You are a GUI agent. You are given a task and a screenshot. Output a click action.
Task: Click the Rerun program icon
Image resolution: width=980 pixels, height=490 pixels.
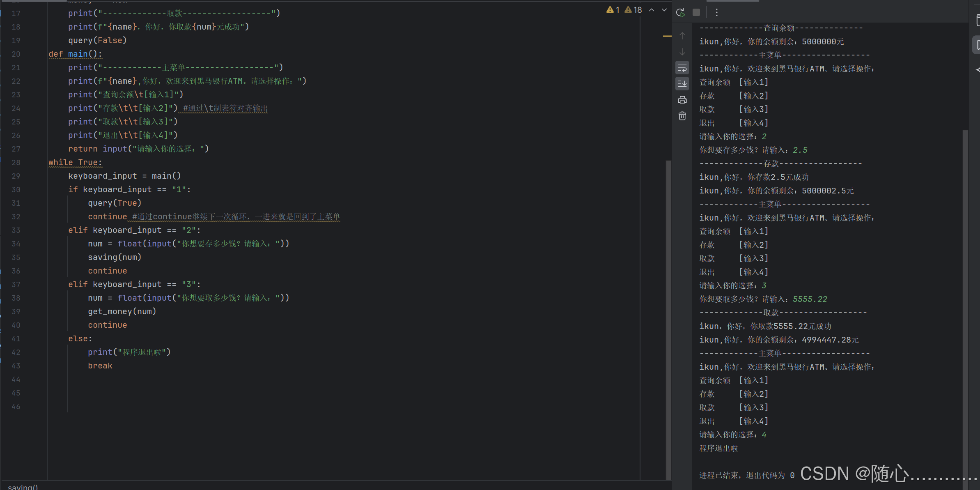pyautogui.click(x=680, y=13)
